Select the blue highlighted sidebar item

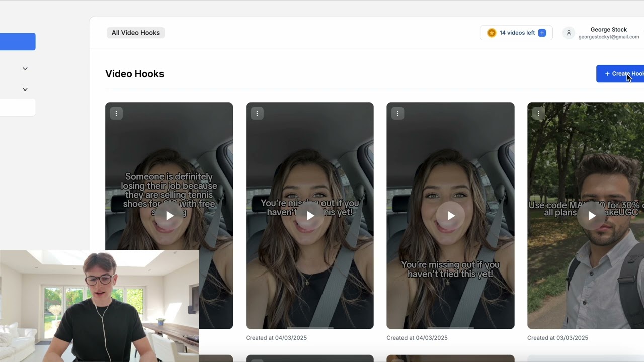coord(17,42)
